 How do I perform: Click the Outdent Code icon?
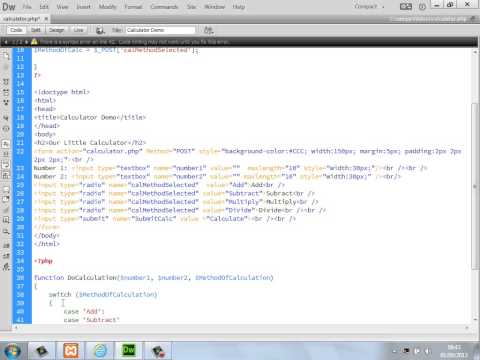(x=6, y=256)
